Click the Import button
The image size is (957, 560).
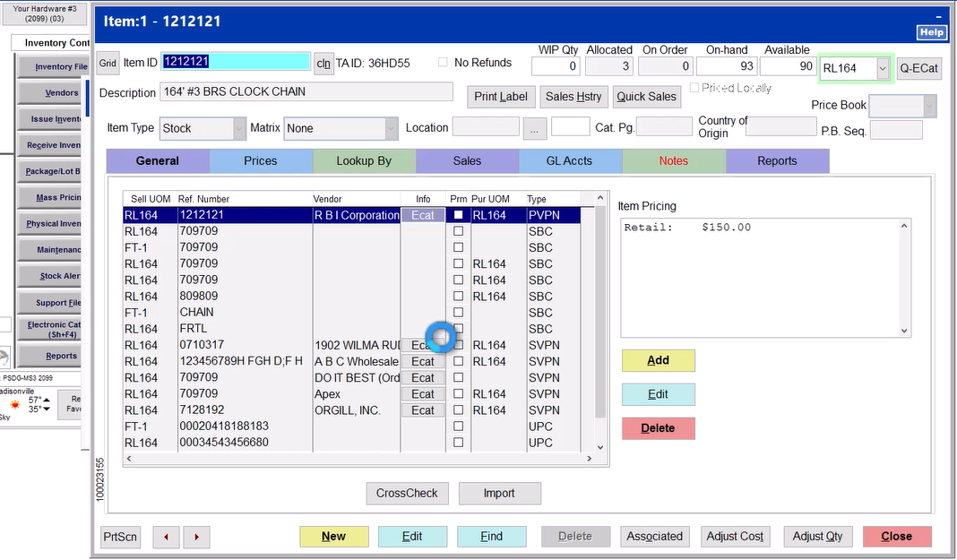499,494
